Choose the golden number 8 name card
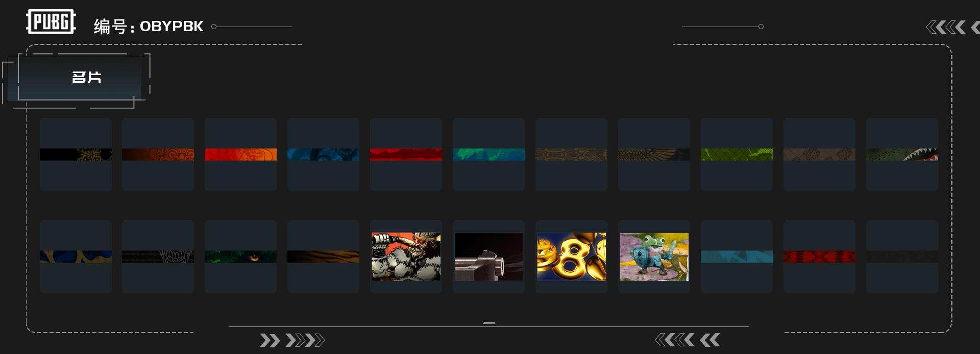980x354 pixels. click(572, 256)
